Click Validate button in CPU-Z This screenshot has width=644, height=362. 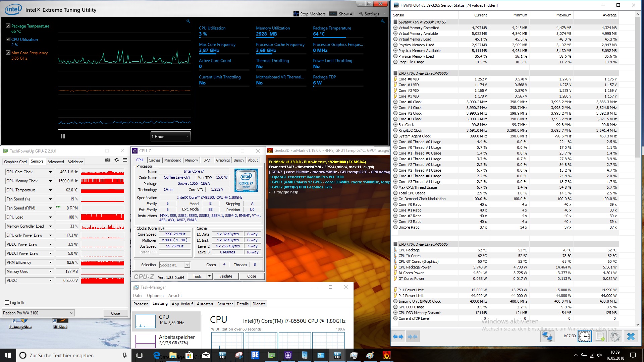226,276
